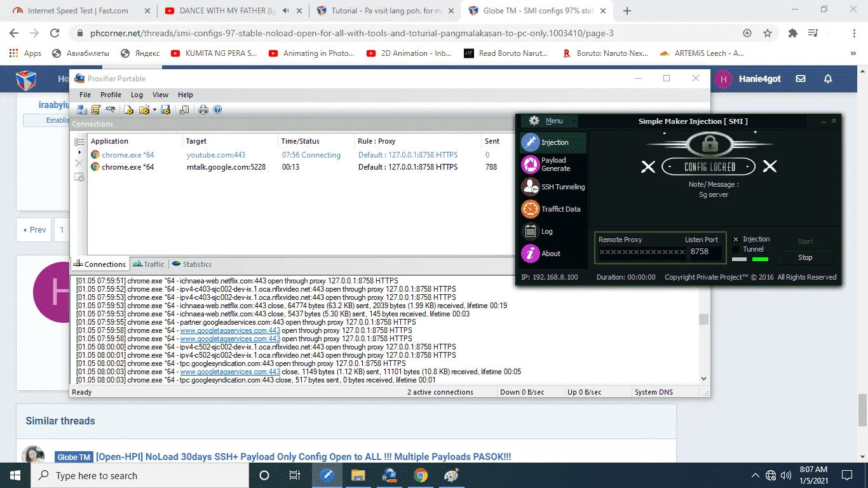Sort by the Target column header
The height and width of the screenshot is (488, 868).
tap(230, 141)
